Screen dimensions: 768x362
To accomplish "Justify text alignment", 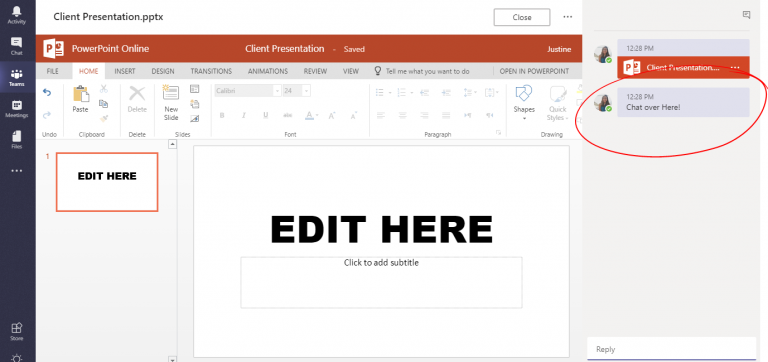I will tap(446, 115).
